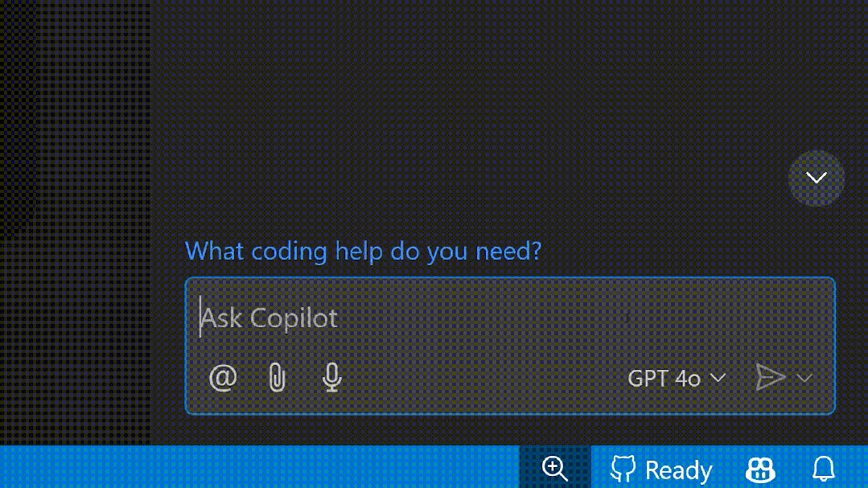This screenshot has width=868, height=488.
Task: Click the GitHub logo in the status bar
Action: (x=623, y=469)
